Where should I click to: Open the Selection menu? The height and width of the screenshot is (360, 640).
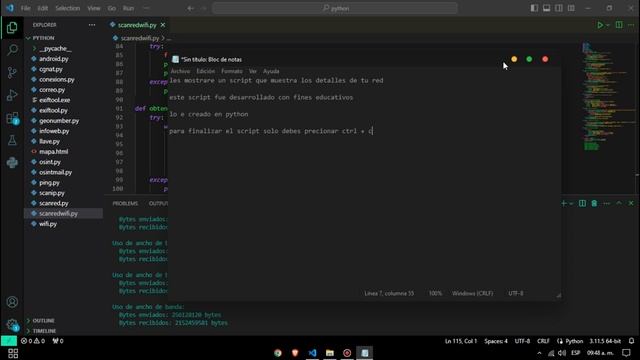click(68, 8)
